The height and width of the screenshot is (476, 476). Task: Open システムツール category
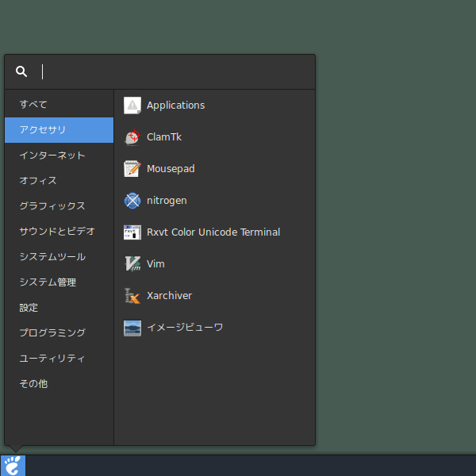[59, 257]
